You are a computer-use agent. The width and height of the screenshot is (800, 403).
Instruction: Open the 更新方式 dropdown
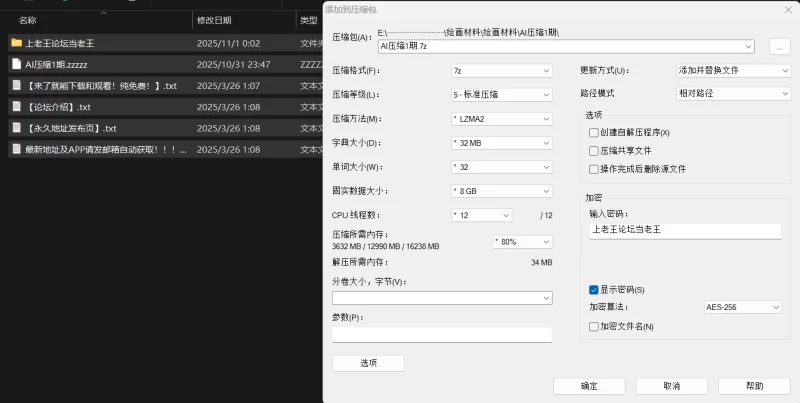(733, 70)
